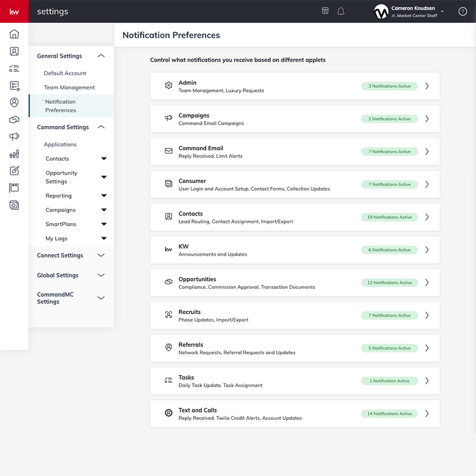Expand the SmartPlans submenu arrow

pyautogui.click(x=104, y=224)
